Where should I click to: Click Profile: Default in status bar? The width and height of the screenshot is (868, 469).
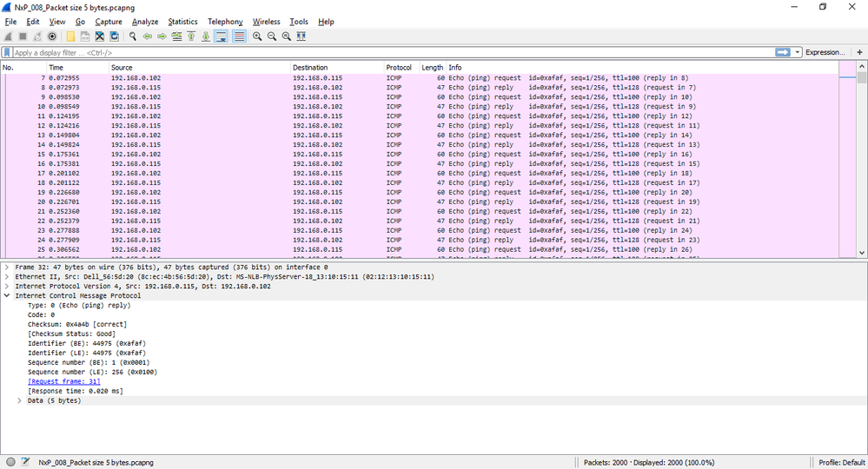pyautogui.click(x=841, y=462)
